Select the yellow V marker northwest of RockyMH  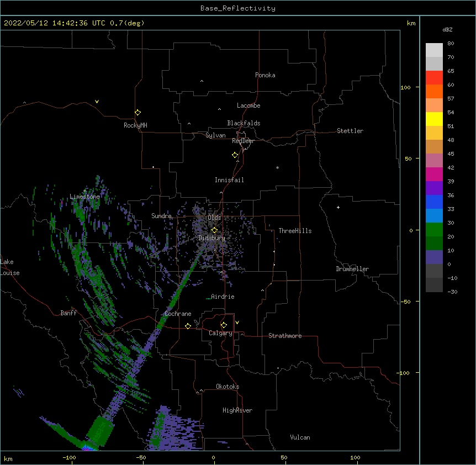pyautogui.click(x=97, y=102)
